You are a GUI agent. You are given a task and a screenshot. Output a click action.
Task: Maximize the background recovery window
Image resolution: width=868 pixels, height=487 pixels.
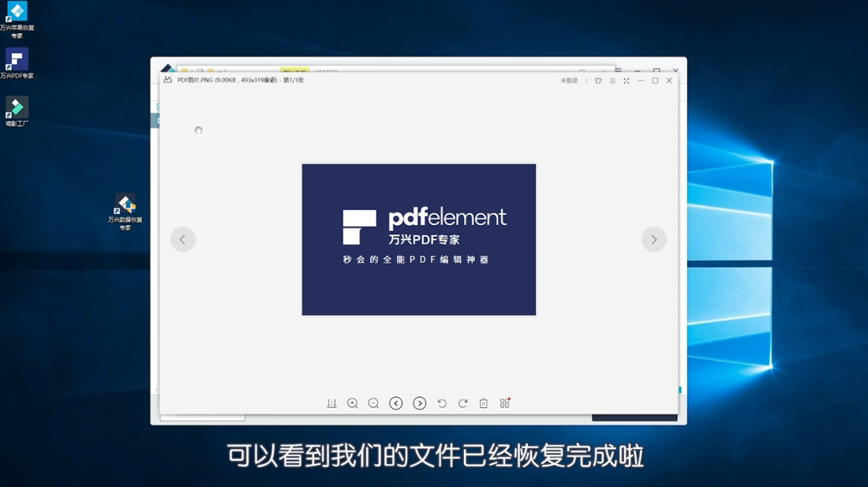point(657,71)
